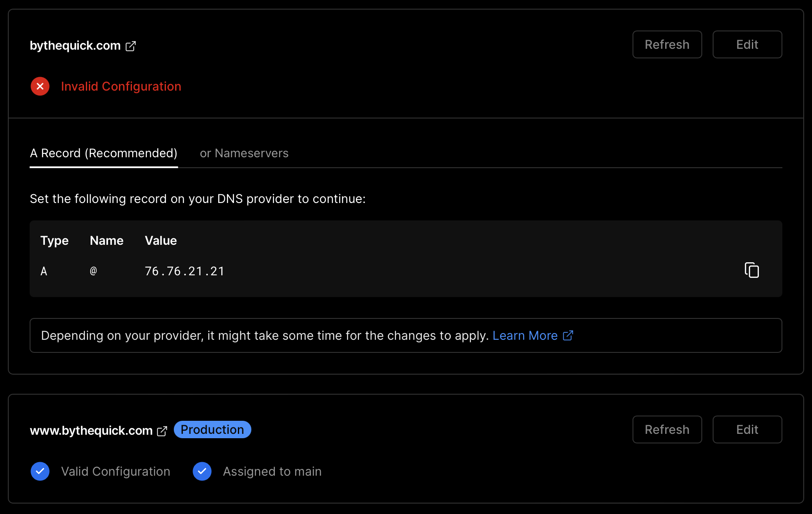Screen dimensions: 812x514
Task: Click the A type cell
Action: [44, 271]
